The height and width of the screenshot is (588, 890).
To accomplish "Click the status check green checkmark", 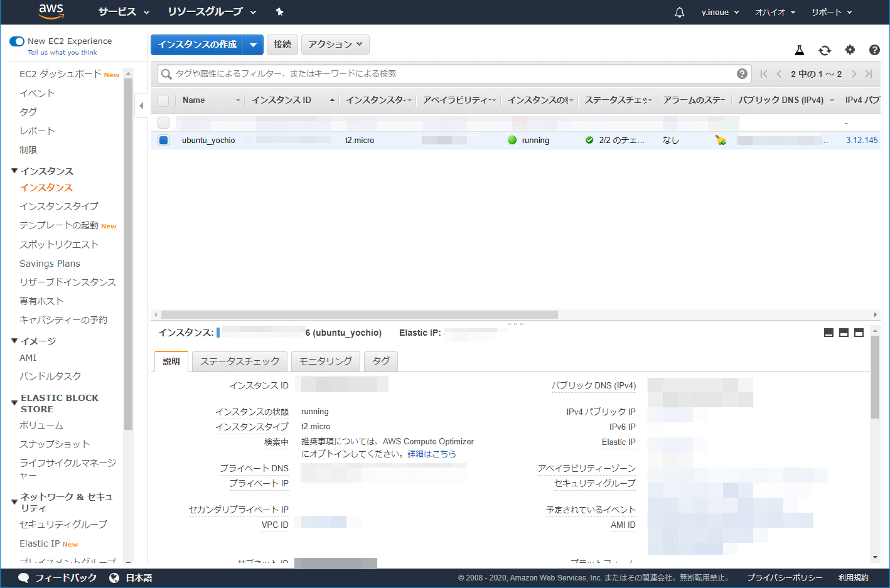I will (x=589, y=140).
